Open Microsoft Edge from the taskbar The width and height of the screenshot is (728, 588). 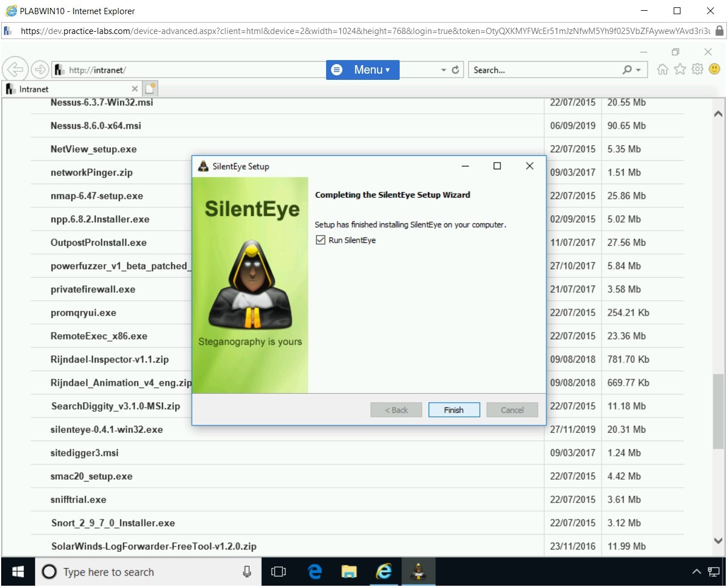315,572
